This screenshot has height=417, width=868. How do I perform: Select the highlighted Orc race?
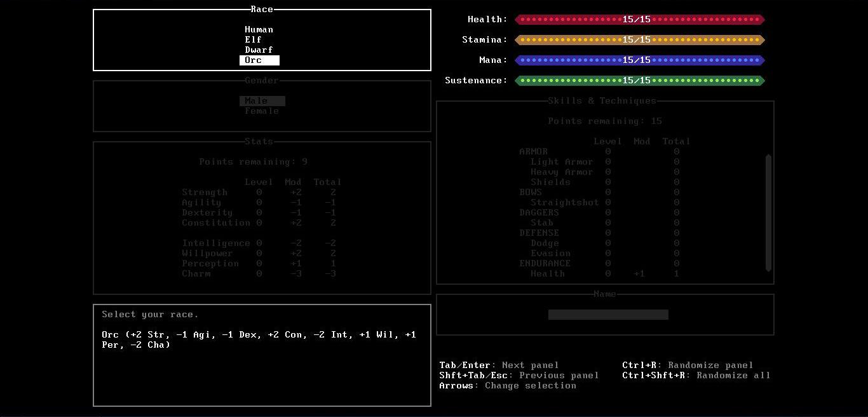[x=259, y=60]
